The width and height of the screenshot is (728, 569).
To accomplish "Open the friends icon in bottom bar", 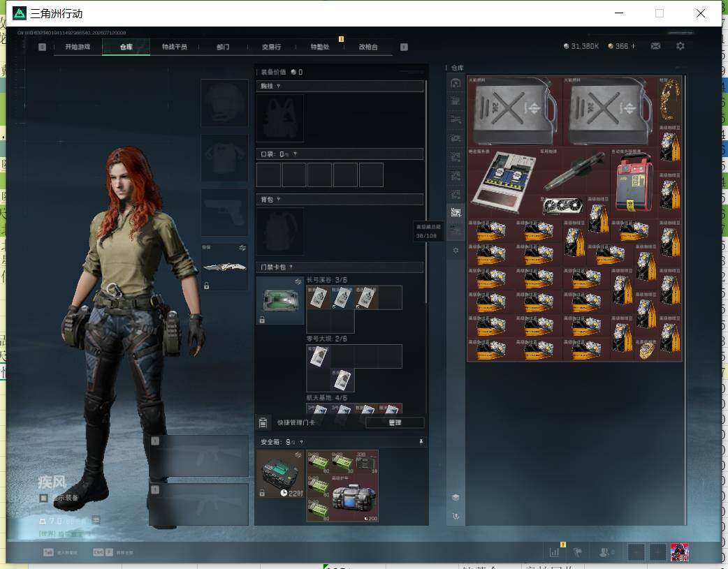I will pyautogui.click(x=604, y=552).
